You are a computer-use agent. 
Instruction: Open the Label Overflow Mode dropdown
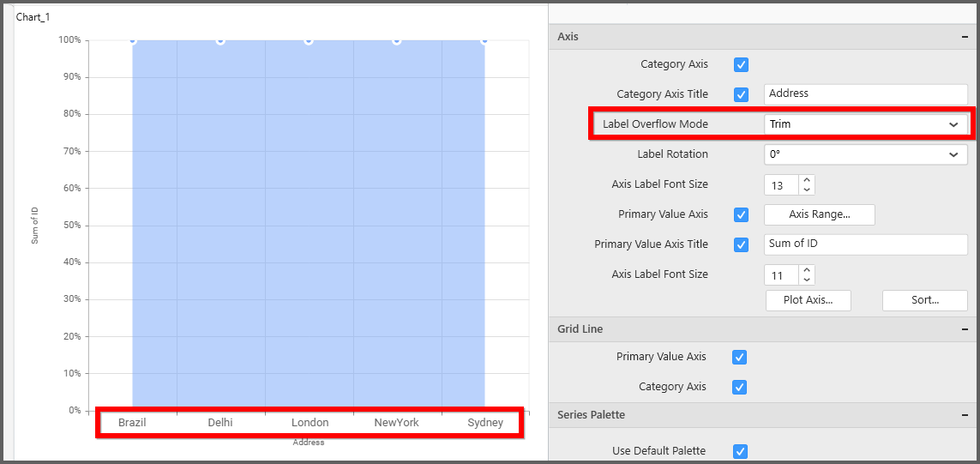(x=865, y=124)
